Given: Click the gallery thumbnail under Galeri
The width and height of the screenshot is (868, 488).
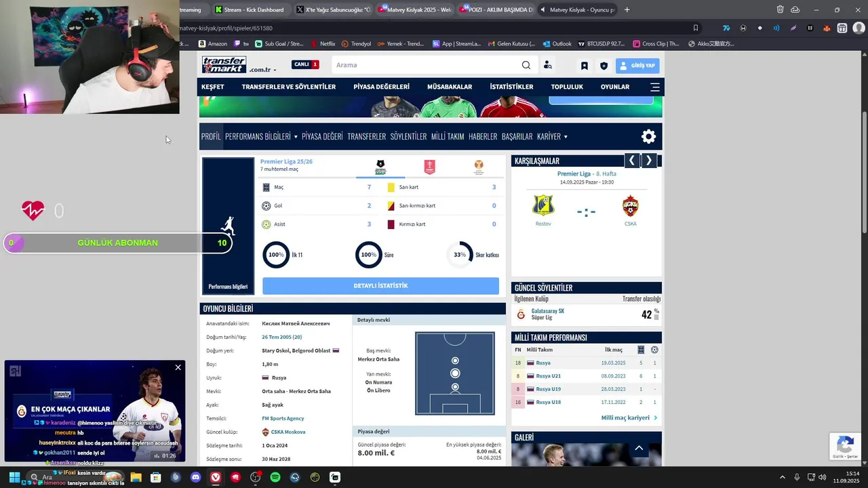Looking at the screenshot, I should (x=586, y=455).
